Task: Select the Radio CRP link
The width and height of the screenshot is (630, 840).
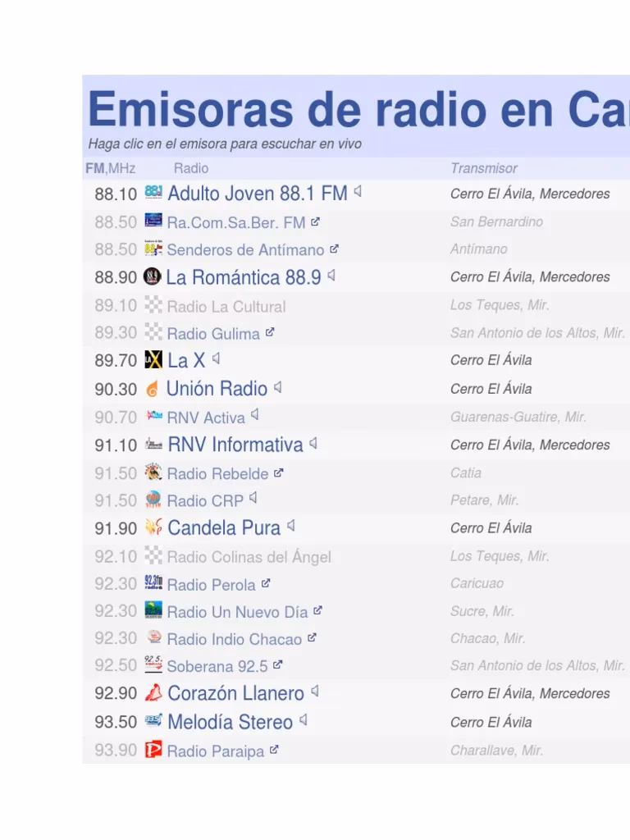Action: pos(205,501)
